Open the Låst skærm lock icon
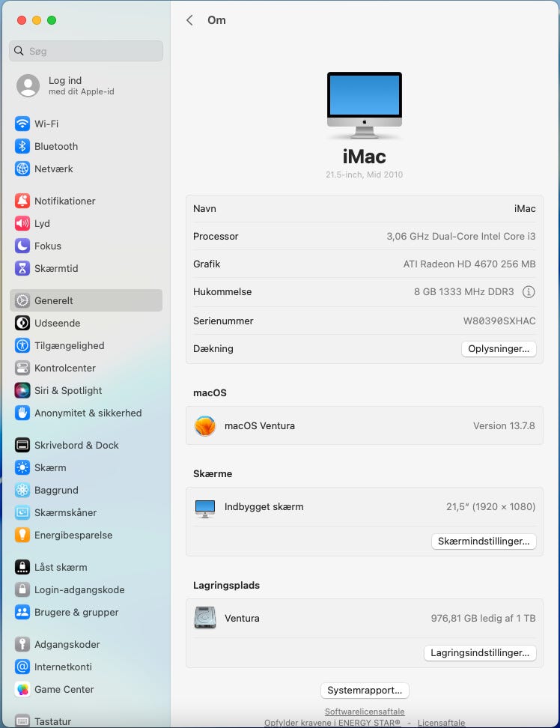Screen dimensions: 560x728 click(x=22, y=568)
